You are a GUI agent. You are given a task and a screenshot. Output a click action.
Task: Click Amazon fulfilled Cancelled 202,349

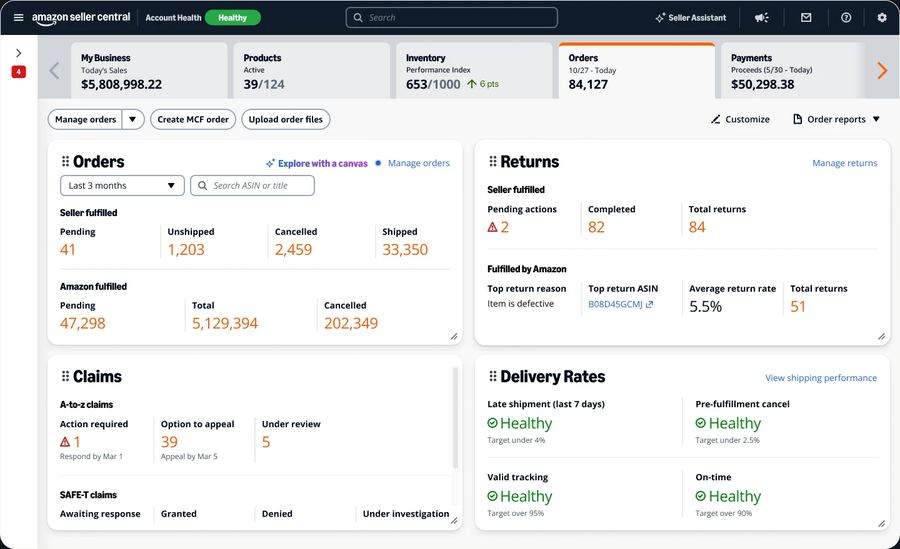351,323
